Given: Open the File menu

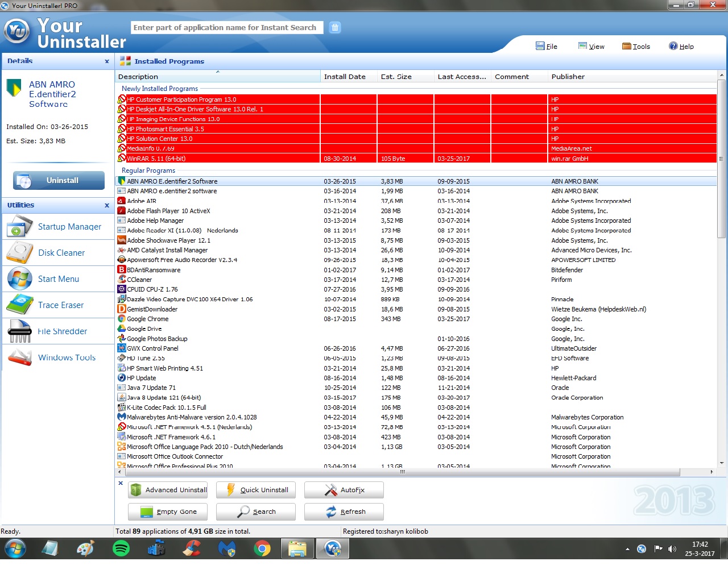Looking at the screenshot, I should (x=547, y=47).
